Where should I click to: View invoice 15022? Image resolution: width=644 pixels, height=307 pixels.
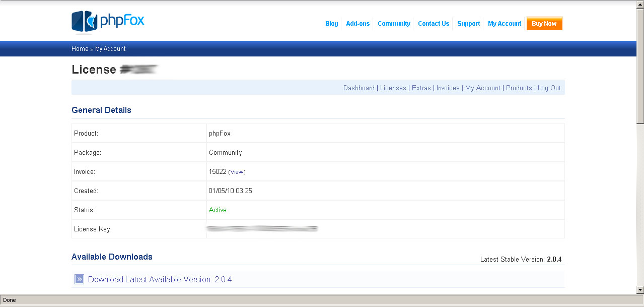click(237, 172)
